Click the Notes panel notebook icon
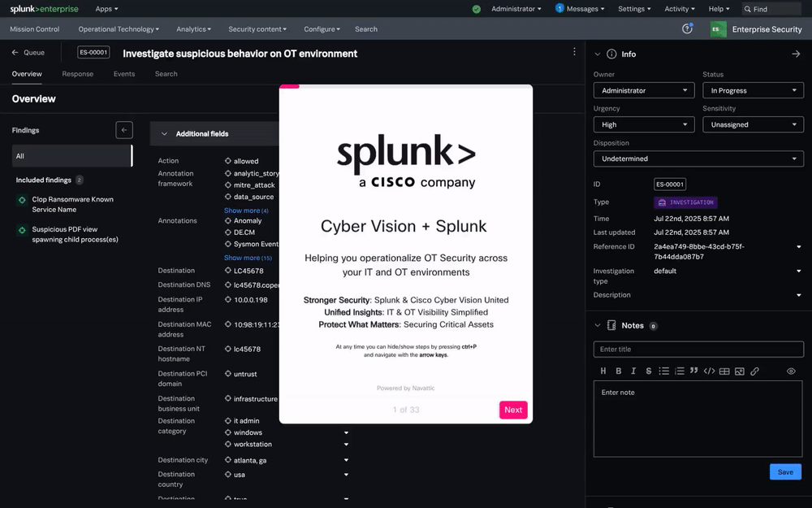Image resolution: width=812 pixels, height=508 pixels. point(611,326)
